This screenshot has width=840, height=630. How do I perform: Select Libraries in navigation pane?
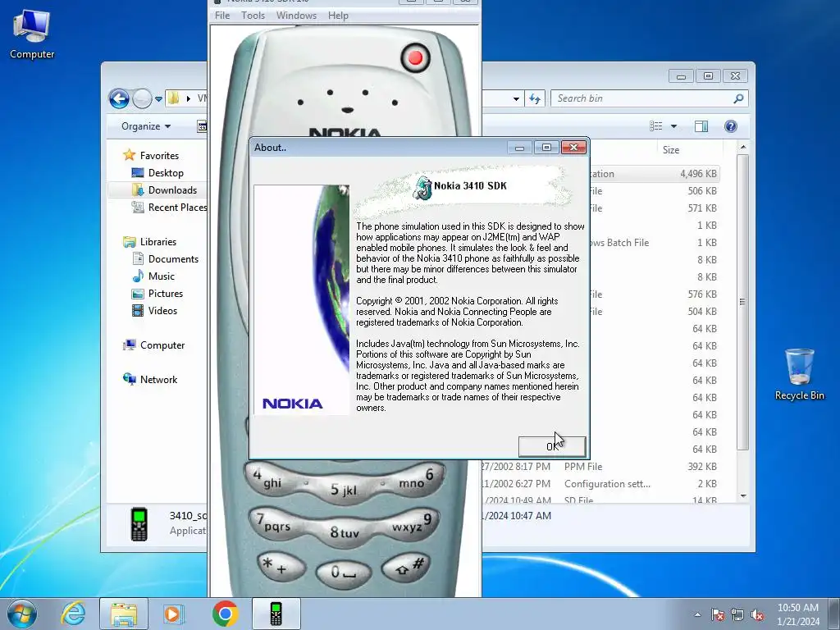[x=158, y=242]
